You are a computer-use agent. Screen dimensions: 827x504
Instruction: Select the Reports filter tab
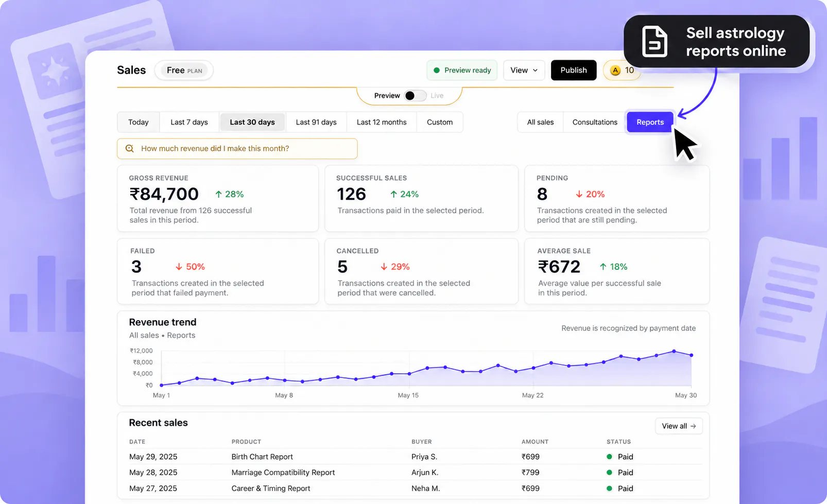pos(650,122)
